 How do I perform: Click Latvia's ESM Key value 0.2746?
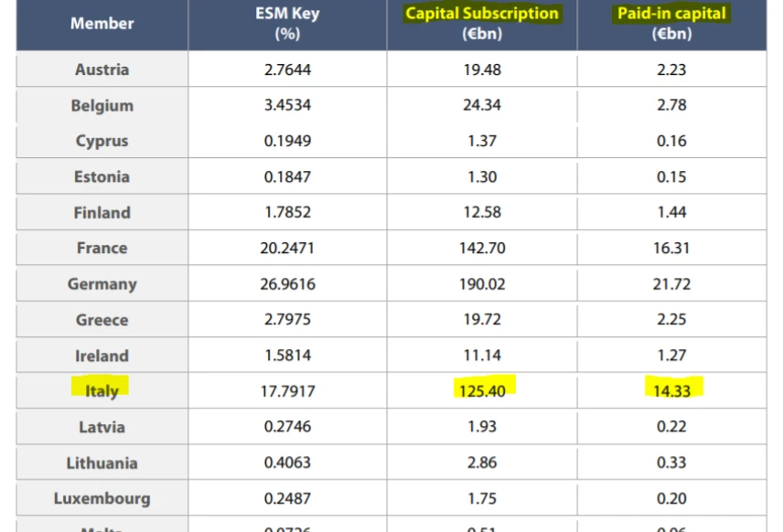click(287, 427)
